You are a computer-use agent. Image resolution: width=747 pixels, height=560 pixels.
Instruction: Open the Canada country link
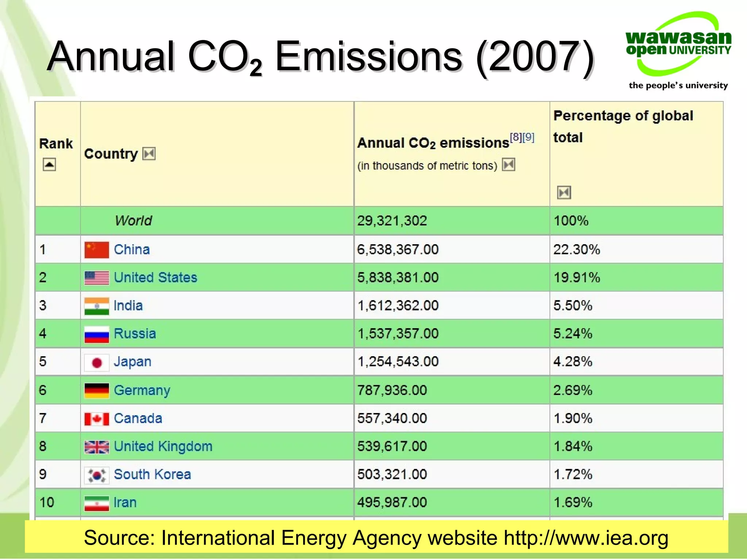pos(138,418)
